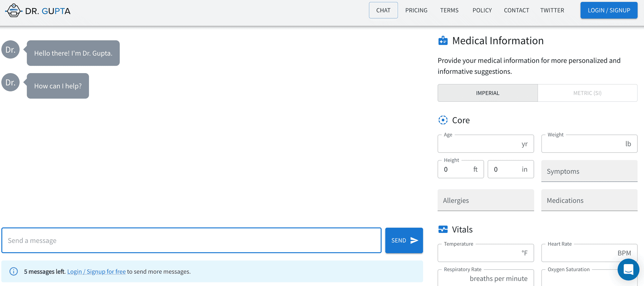Click the first Dr. avatar beside Hello message
This screenshot has height=286, width=644.
pos(11,50)
